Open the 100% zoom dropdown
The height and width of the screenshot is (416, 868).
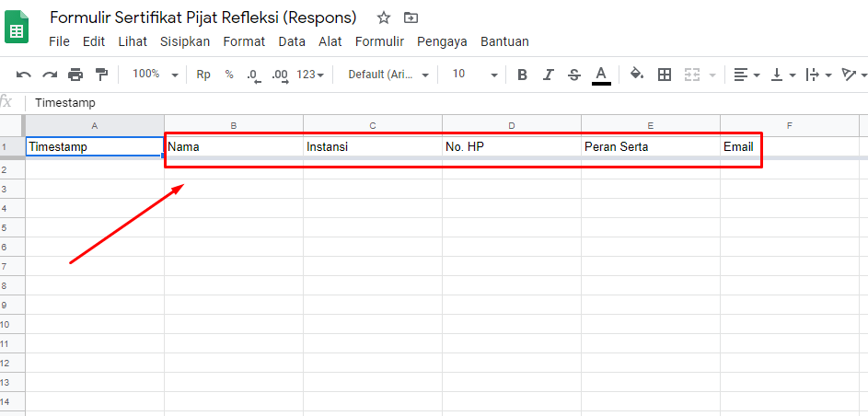click(x=156, y=75)
